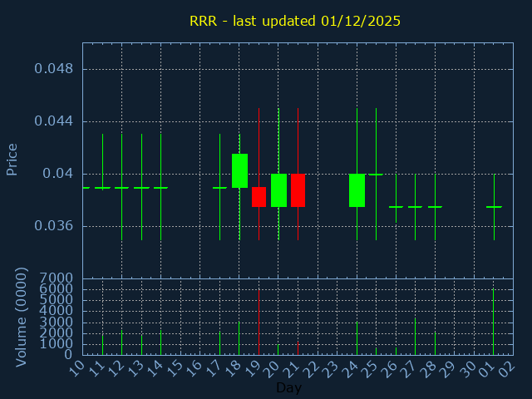The width and height of the screenshot is (532, 399).
Task: Click the 7000 volume axis label
Action: [x=56, y=278]
